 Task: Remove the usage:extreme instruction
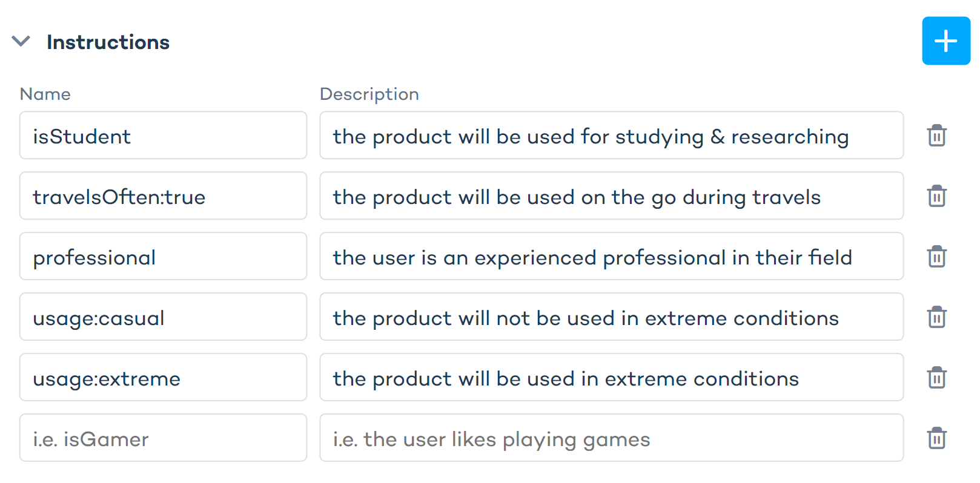click(936, 378)
